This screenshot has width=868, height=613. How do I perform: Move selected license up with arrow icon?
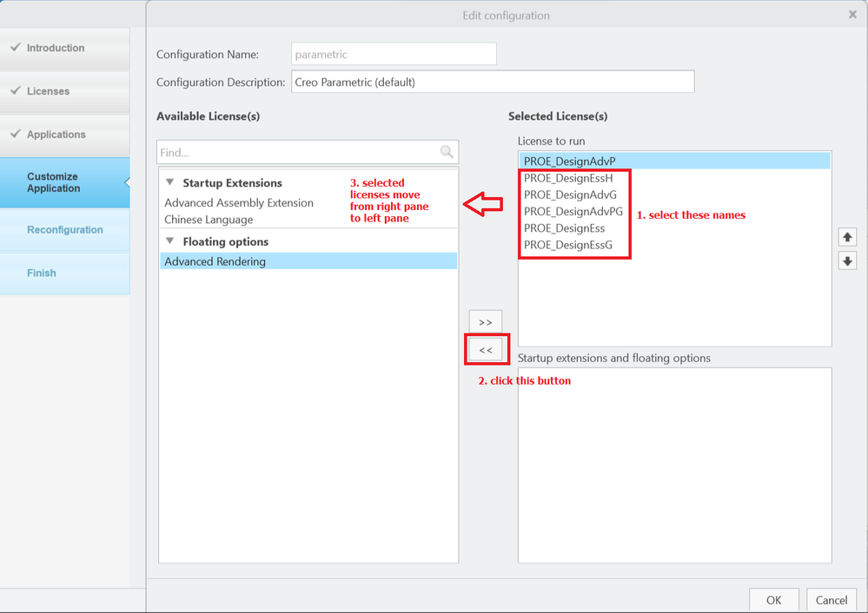(x=847, y=237)
